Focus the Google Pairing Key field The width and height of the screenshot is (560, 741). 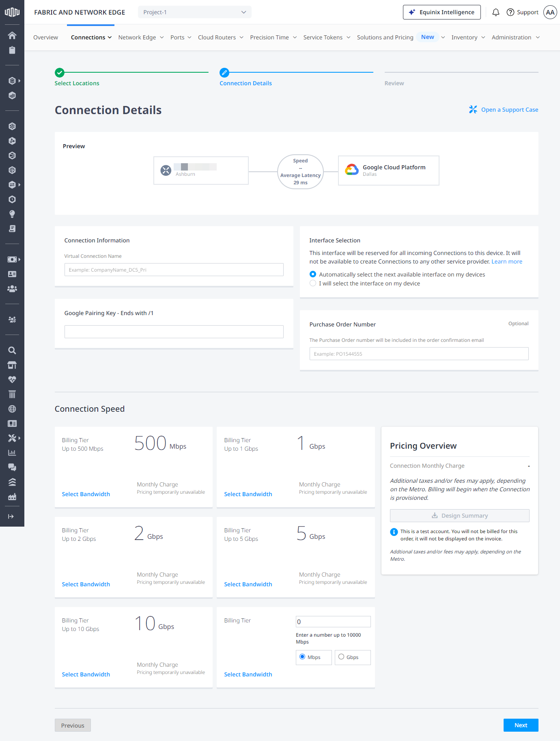(174, 332)
